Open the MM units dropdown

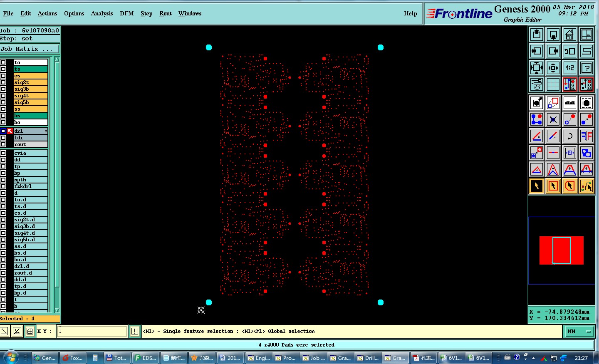tap(579, 331)
